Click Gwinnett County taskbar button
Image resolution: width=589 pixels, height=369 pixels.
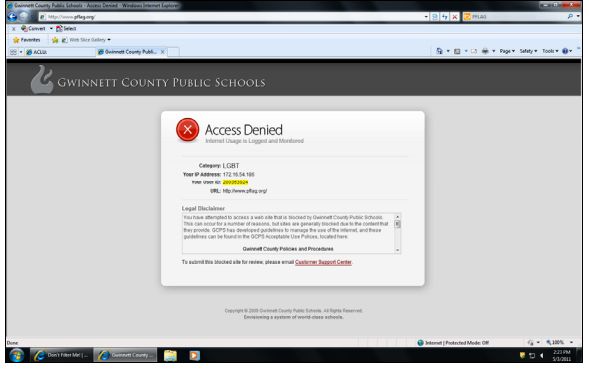(125, 355)
